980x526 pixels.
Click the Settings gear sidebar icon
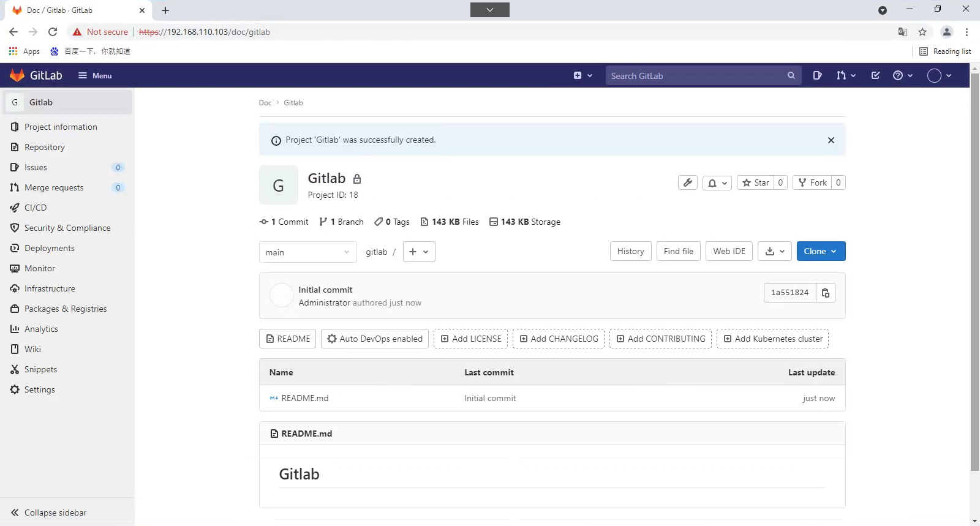15,389
